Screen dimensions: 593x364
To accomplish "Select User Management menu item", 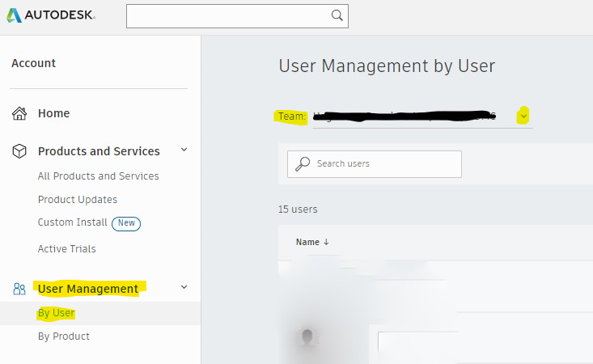I will pyautogui.click(x=88, y=289).
